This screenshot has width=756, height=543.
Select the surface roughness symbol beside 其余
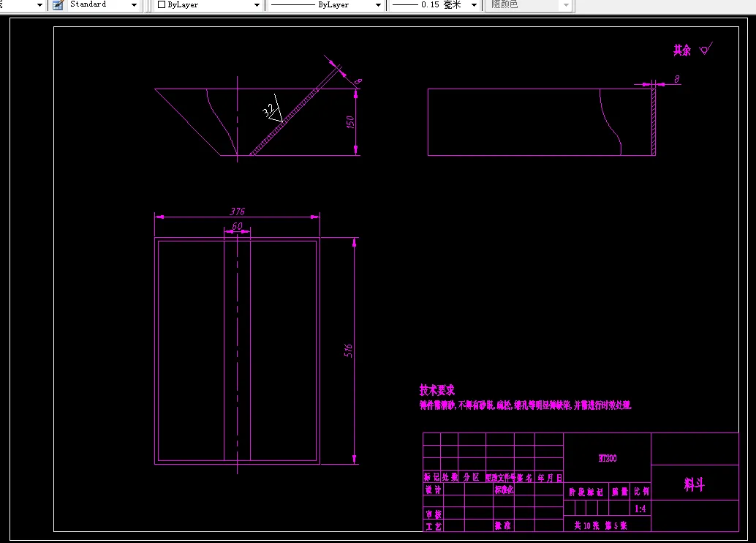pos(706,48)
